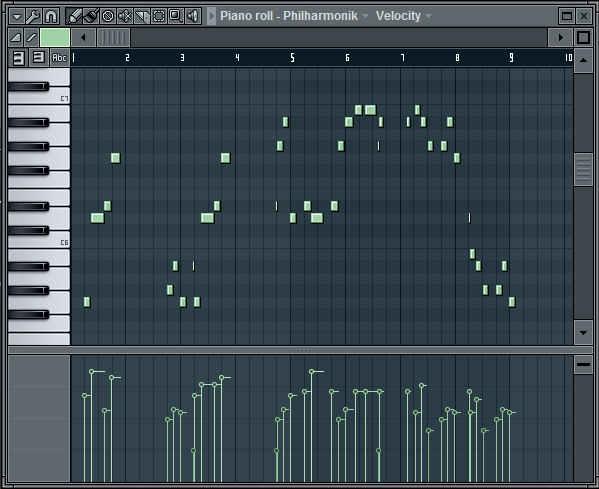Select the paint brush tool
This screenshot has width=599, height=489.
(91, 16)
